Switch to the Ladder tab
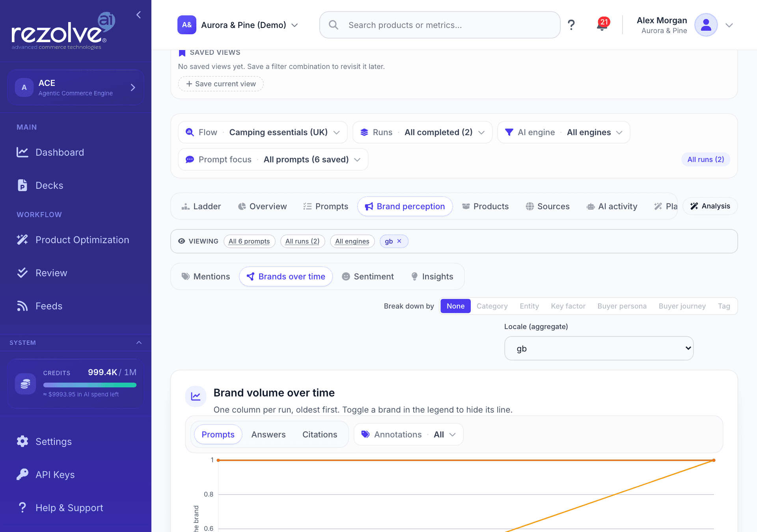This screenshot has width=757, height=532. point(201,206)
